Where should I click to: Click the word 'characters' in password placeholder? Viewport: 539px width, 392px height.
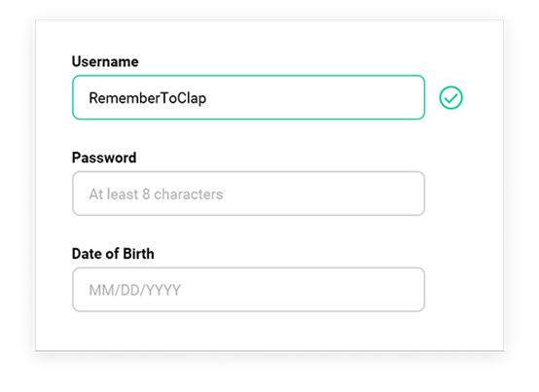pyautogui.click(x=189, y=195)
